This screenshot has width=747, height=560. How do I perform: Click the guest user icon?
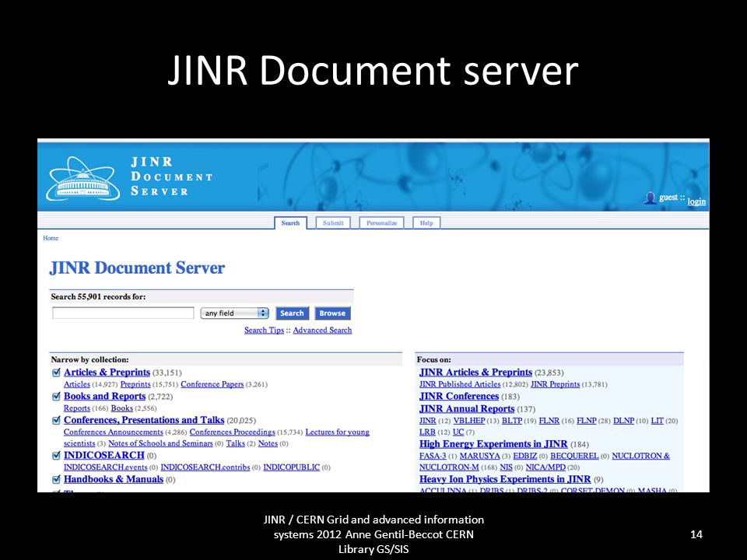click(x=650, y=198)
